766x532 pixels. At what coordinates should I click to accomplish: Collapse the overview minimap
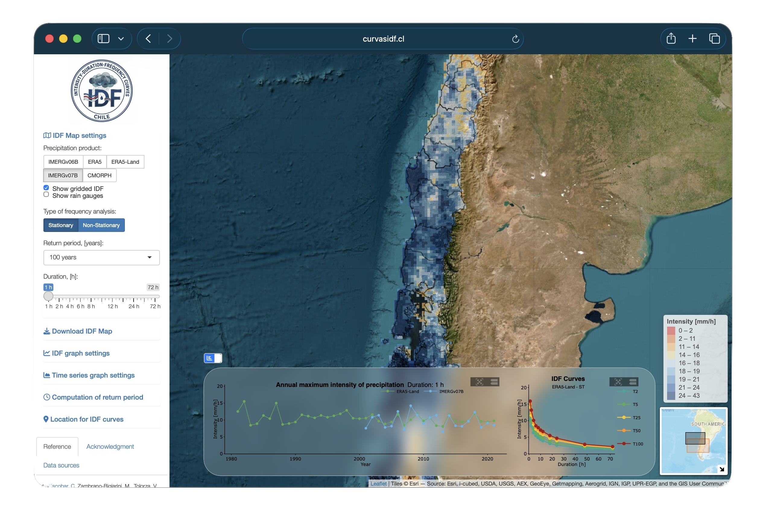722,469
